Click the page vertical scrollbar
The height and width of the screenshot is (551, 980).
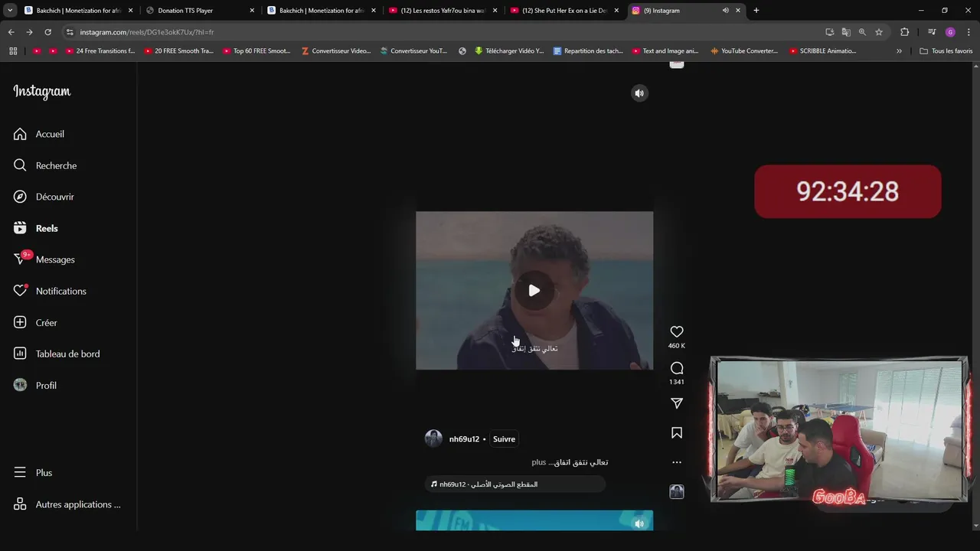tap(975, 295)
